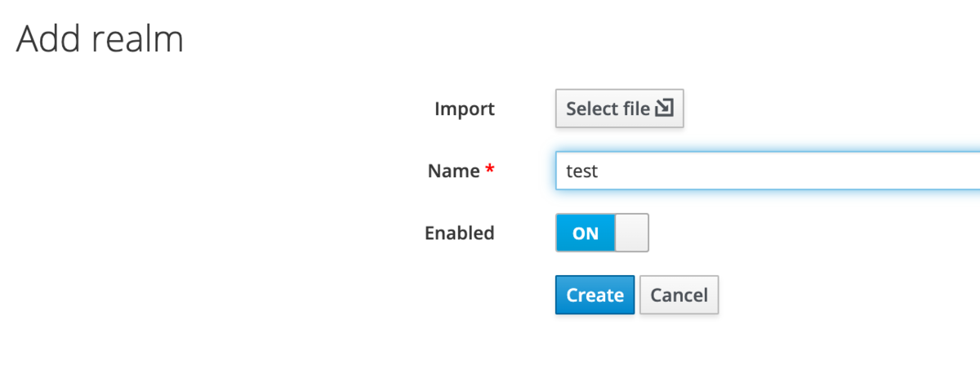This screenshot has width=980, height=382.
Task: Cancel adding the realm
Action: pos(679,295)
